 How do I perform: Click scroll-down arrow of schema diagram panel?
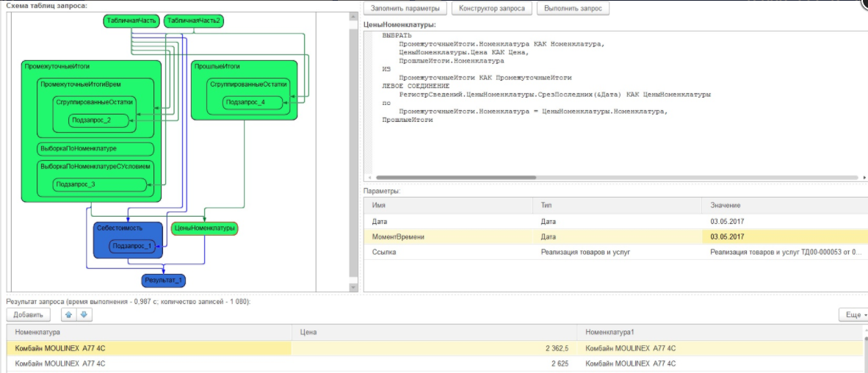[353, 287]
